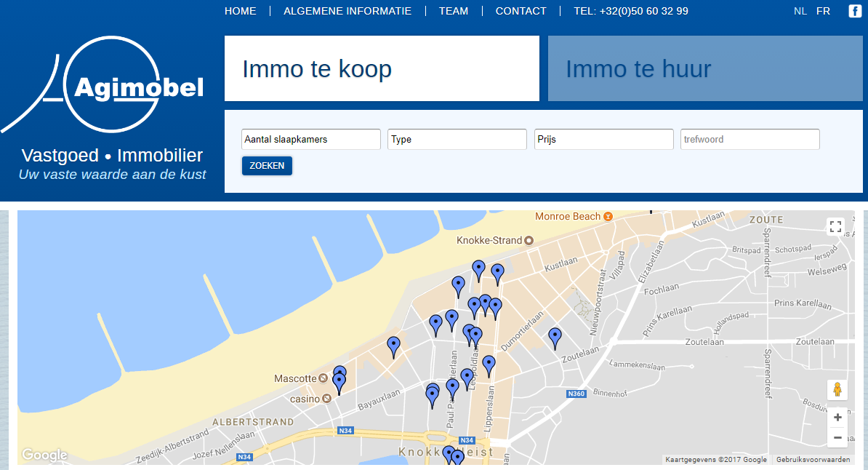Open the Gebruiksvoorwaarden map link
This screenshot has width=868, height=470.
click(x=813, y=460)
